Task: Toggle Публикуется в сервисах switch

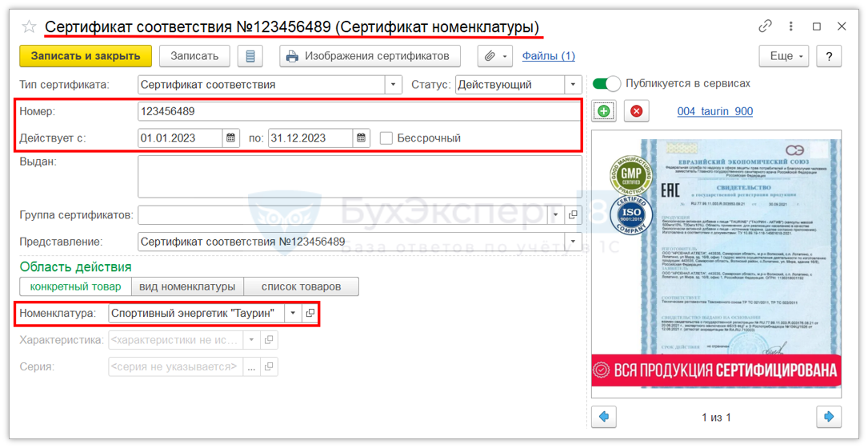Action: click(x=606, y=84)
